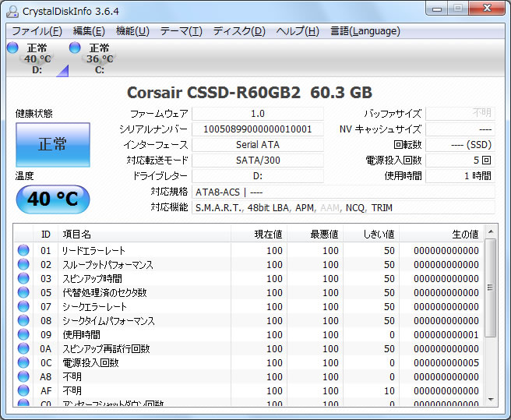This screenshot has height=420, width=511.
Task: Open the 言語(Language) menu
Action: 365,31
